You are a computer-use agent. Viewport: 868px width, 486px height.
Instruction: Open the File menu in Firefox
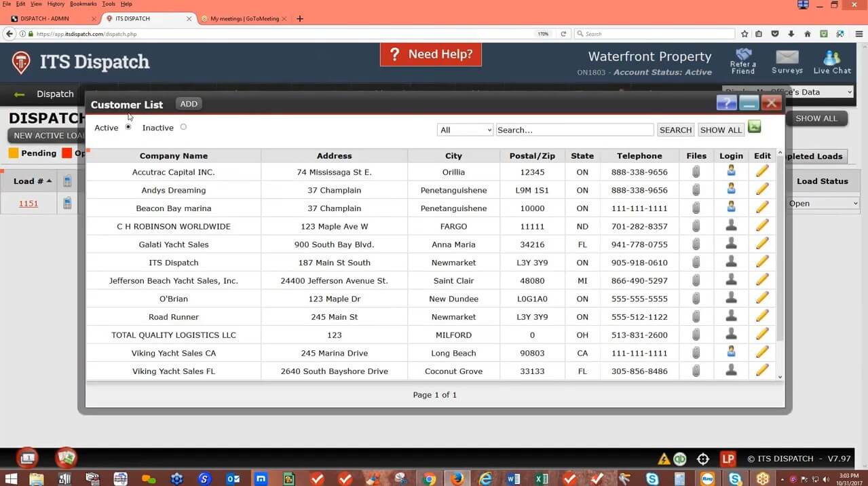pos(7,4)
